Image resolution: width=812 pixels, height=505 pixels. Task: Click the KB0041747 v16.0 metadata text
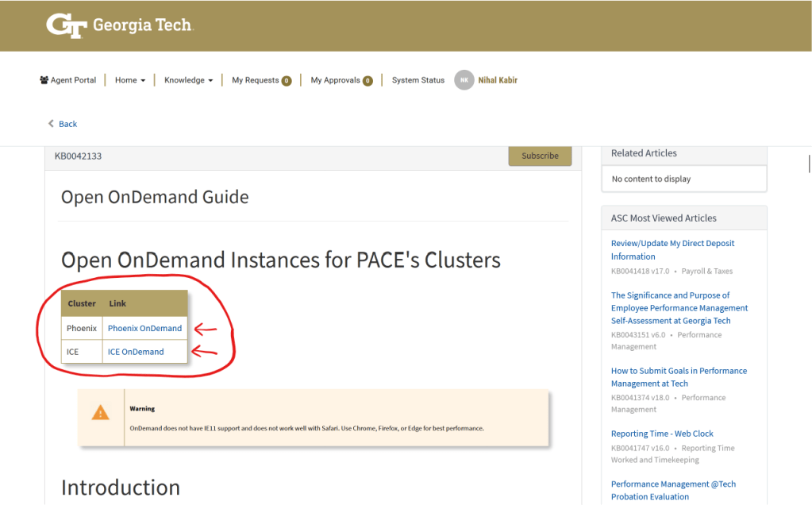click(640, 448)
